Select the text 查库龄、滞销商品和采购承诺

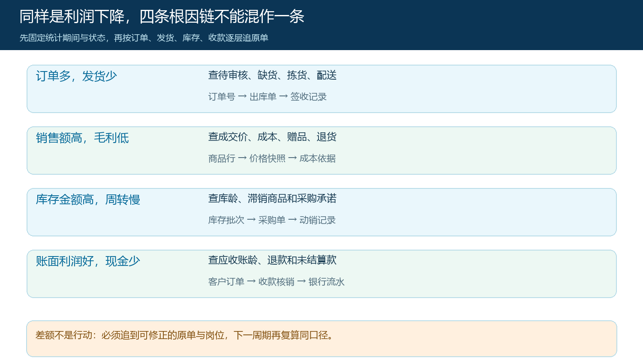[x=272, y=199]
